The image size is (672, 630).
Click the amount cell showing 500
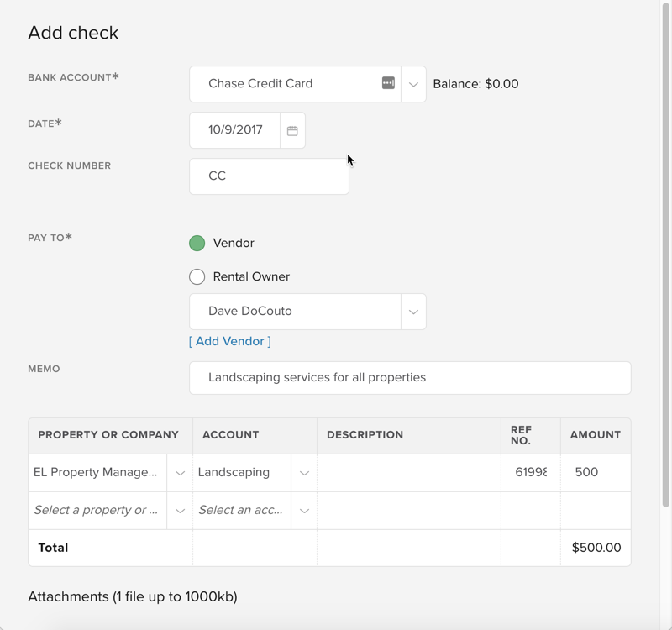click(x=596, y=472)
